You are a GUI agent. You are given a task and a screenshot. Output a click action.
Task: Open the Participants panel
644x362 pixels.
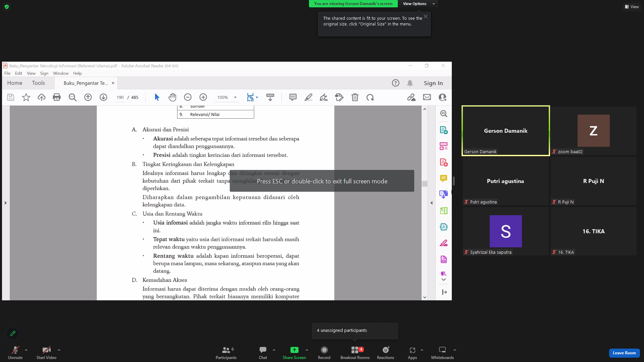click(x=226, y=353)
